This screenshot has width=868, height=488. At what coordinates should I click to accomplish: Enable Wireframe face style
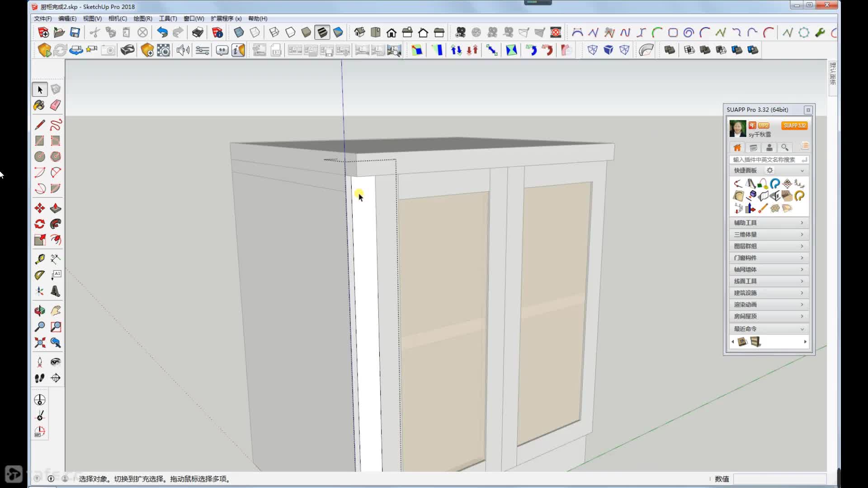(274, 32)
